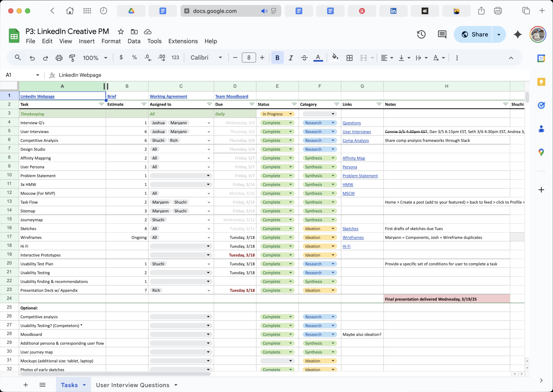Screen dimensions: 553x392
Task: Open horizontal align dropdown
Action: point(387,58)
